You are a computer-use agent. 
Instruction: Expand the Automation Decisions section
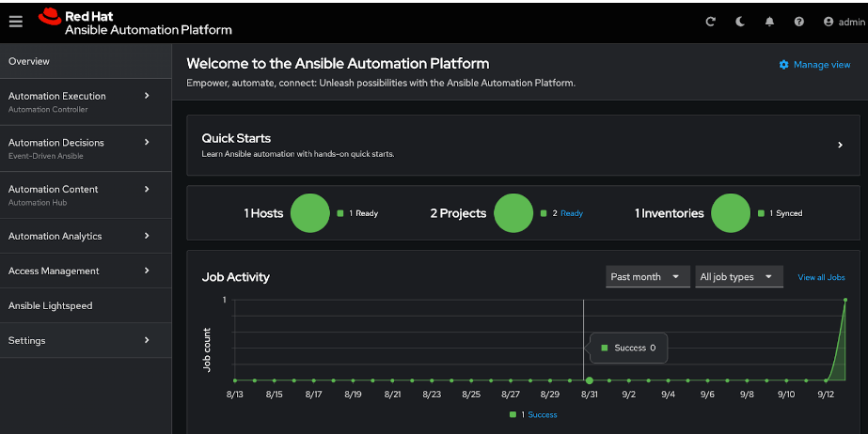86,148
